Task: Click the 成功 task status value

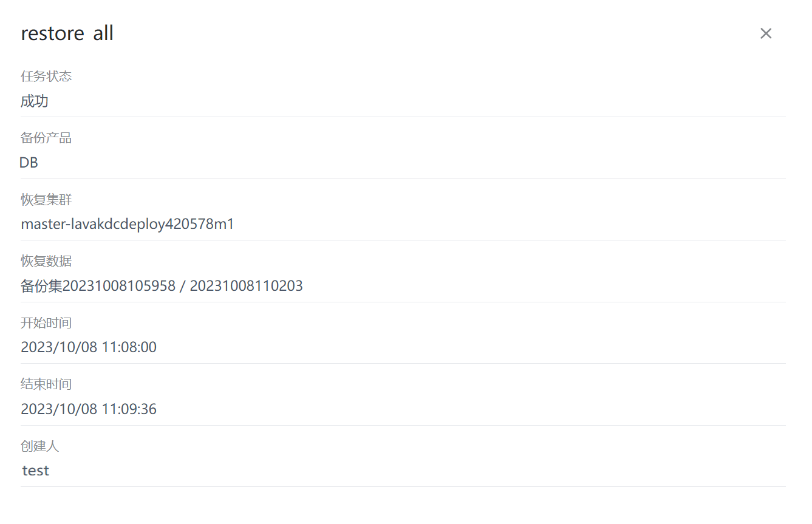Action: click(35, 101)
